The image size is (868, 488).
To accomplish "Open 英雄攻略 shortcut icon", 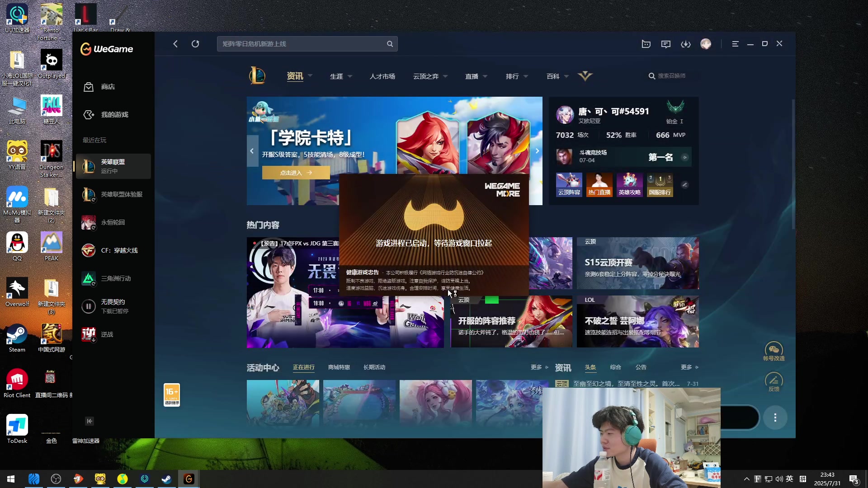I will [629, 185].
